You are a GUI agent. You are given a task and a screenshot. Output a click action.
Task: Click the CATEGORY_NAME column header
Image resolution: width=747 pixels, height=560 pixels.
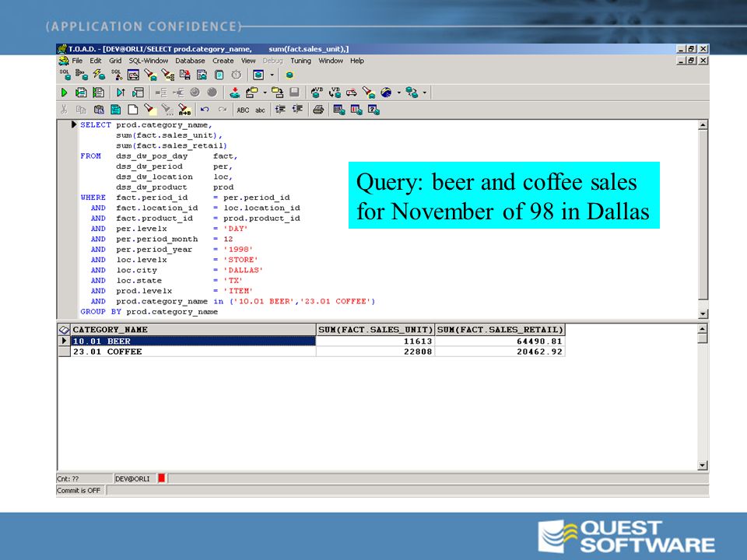pos(194,330)
